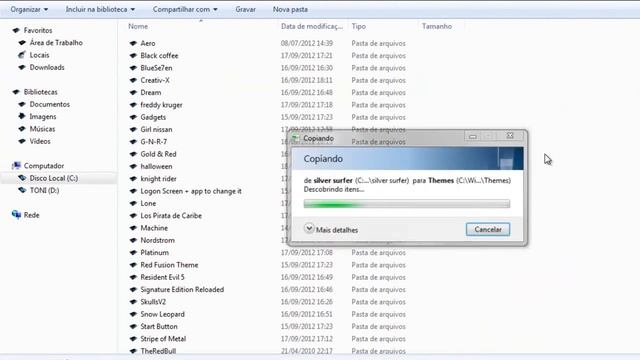Expand Mais detalhes in Copiando dialog
This screenshot has width=640, height=360.
[331, 229]
